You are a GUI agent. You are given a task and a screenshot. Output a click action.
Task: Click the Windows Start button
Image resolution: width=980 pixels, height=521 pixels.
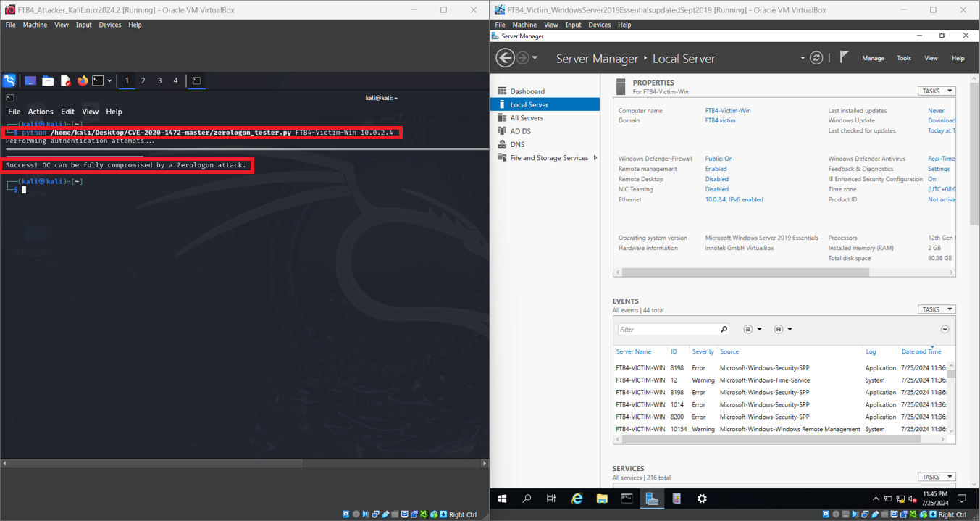tap(502, 499)
